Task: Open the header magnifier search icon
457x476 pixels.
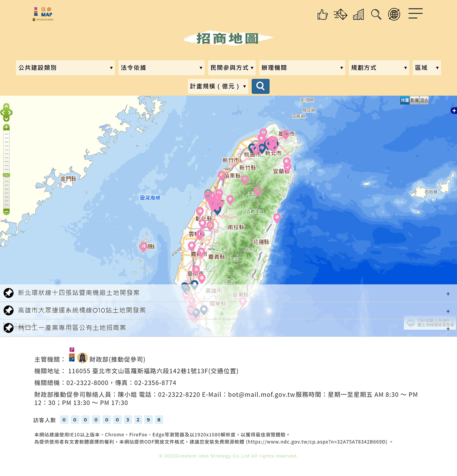Action: [376, 14]
